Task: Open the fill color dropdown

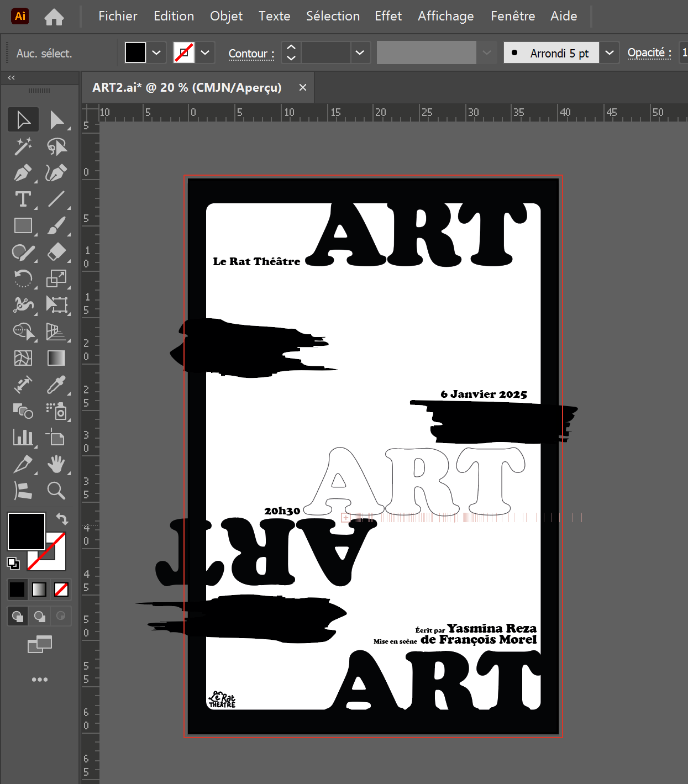Action: click(156, 53)
